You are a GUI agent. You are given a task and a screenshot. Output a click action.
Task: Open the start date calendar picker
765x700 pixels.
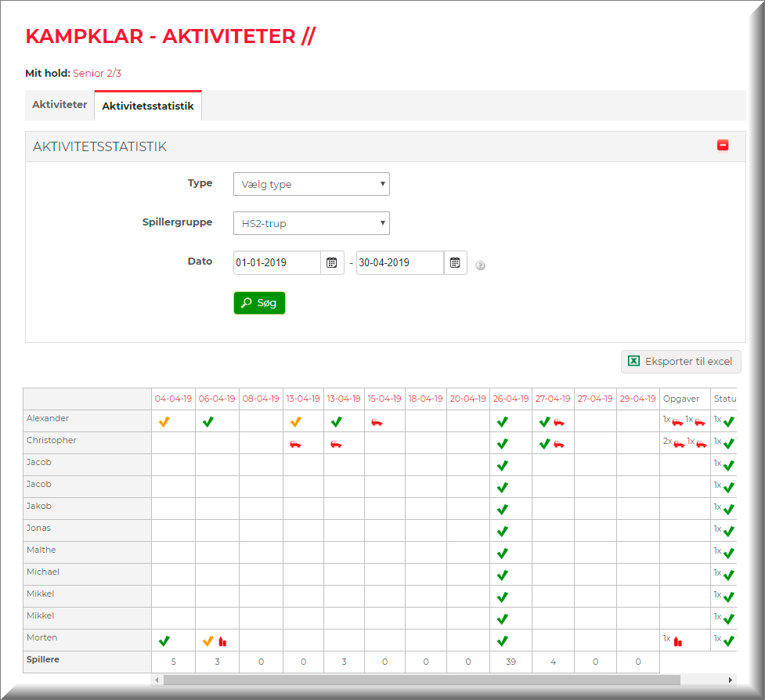[x=332, y=263]
